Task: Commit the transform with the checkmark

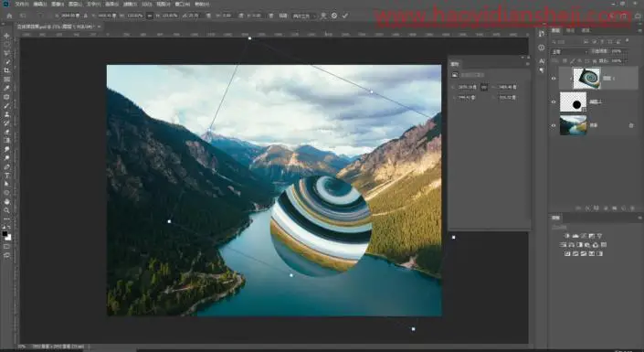Action: [x=345, y=16]
